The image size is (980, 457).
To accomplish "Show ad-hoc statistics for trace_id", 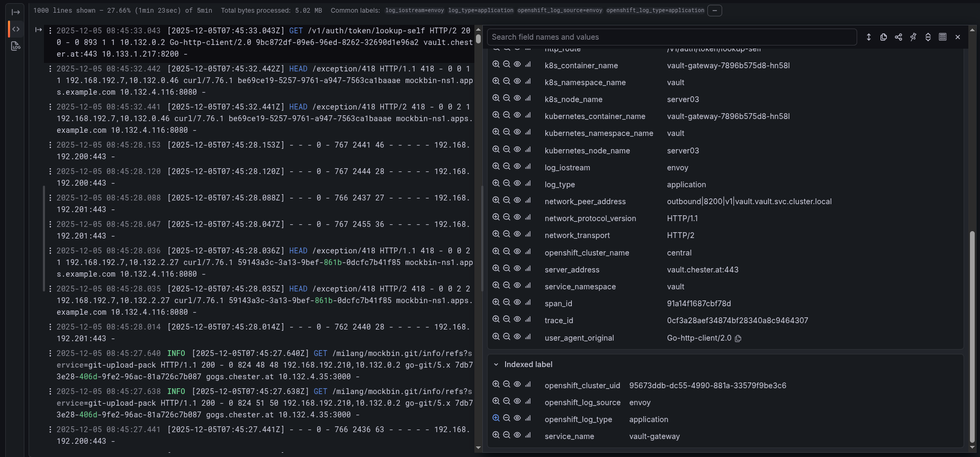I will 528,319.
